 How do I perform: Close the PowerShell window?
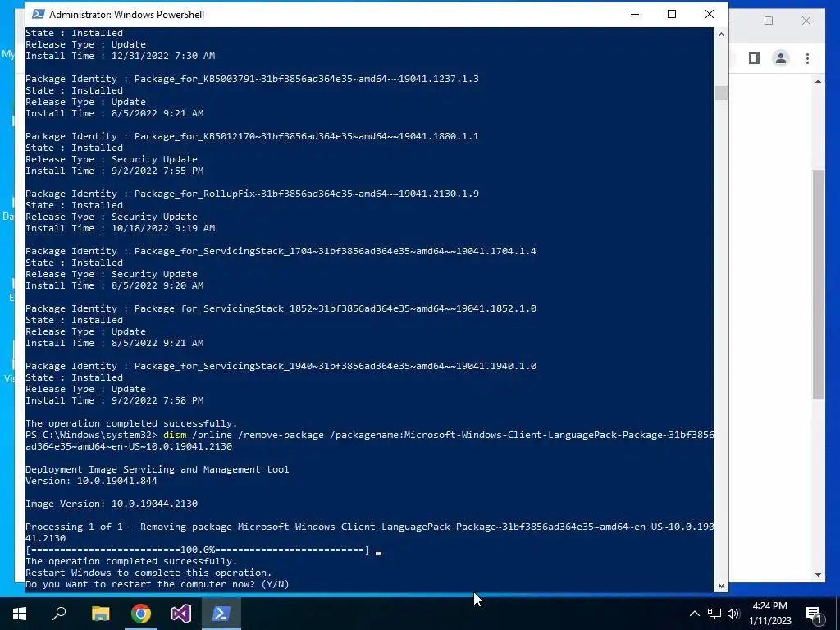click(710, 15)
